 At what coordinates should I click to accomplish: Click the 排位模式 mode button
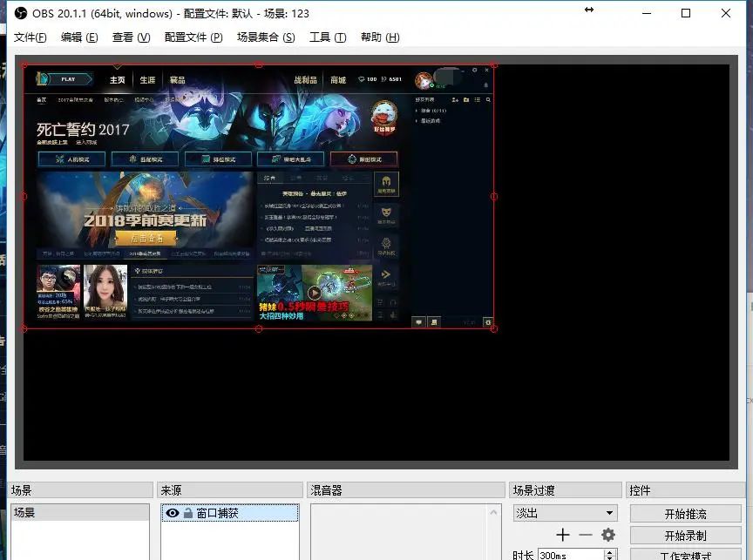[218, 159]
